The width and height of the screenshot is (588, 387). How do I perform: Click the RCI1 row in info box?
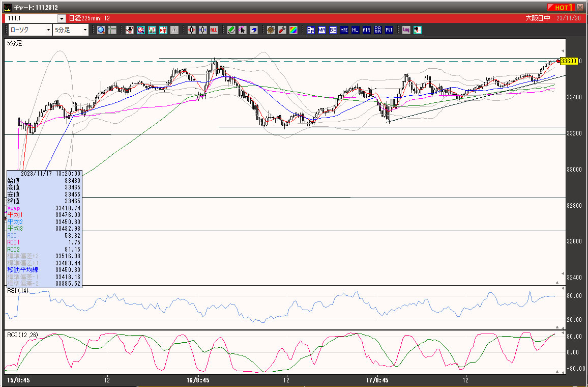[44, 242]
